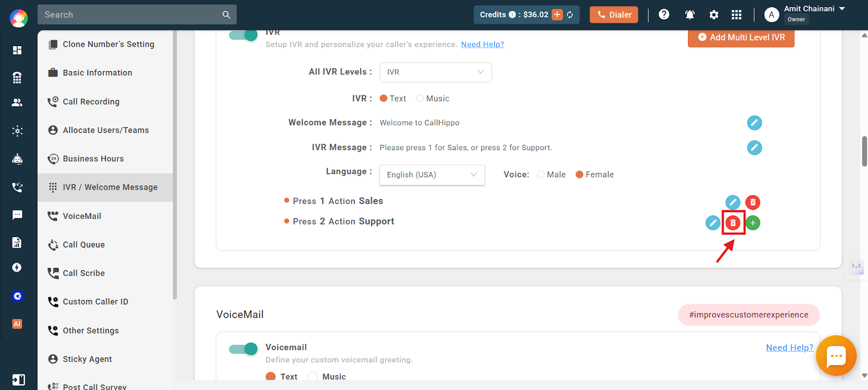Open the dashboard grid icon in left rail
This screenshot has width=868, height=390.
pyautogui.click(x=17, y=50)
